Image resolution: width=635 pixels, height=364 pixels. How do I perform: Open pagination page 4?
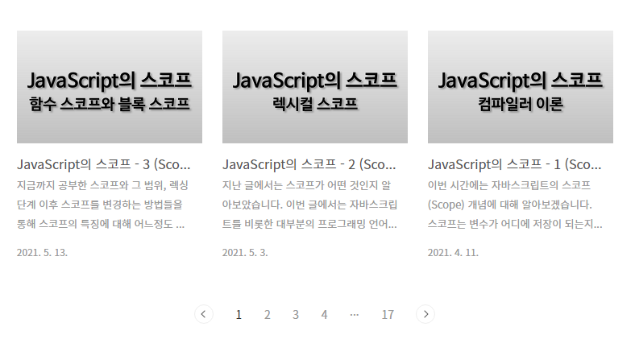click(325, 315)
